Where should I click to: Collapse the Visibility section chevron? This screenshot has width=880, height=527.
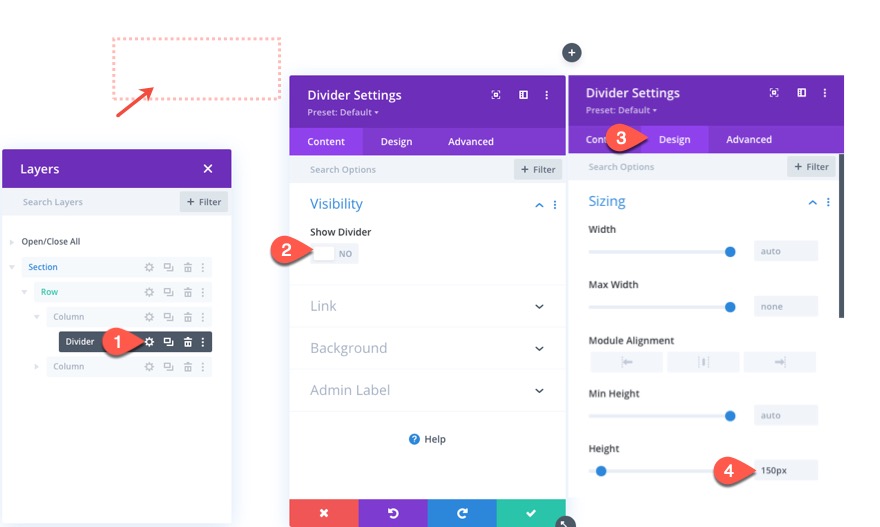click(539, 205)
